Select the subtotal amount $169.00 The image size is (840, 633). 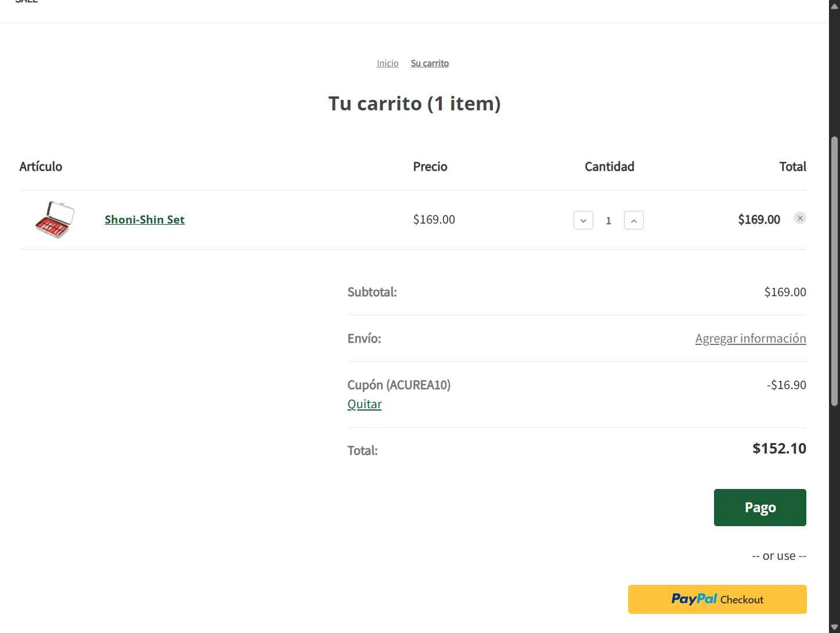tap(785, 292)
